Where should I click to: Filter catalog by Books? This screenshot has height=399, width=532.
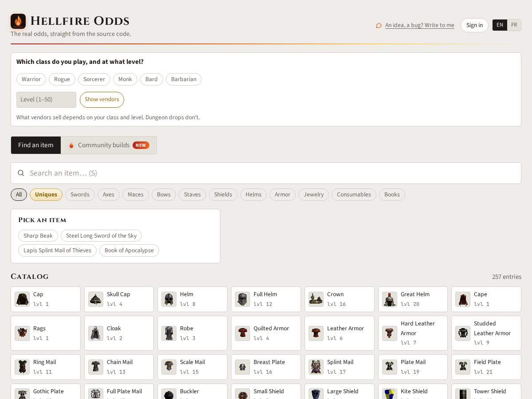[x=392, y=195]
